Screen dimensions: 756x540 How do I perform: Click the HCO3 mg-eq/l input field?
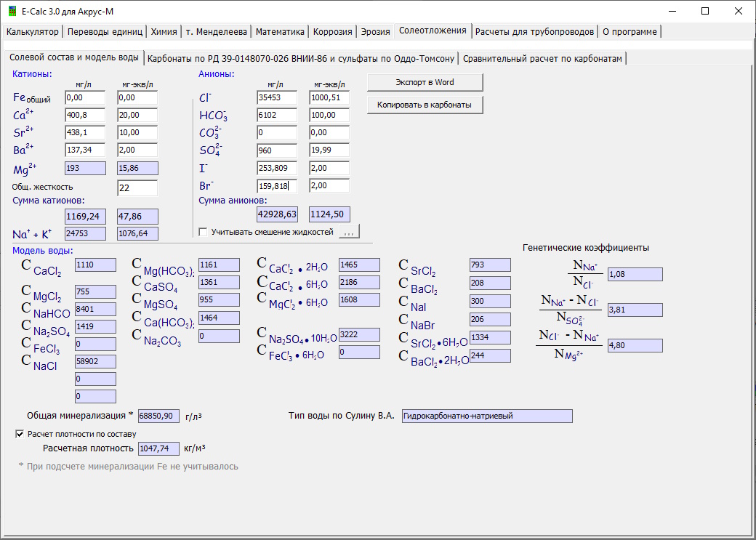pos(329,115)
